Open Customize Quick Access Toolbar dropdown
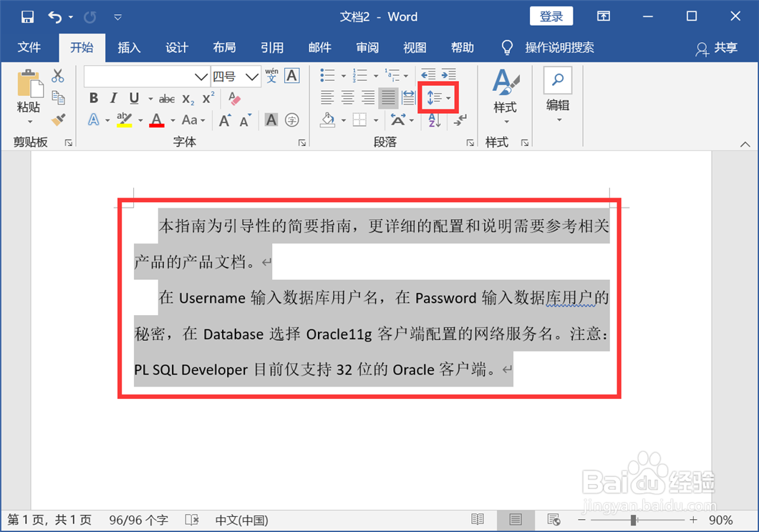The width and height of the screenshot is (759, 532). [x=117, y=17]
